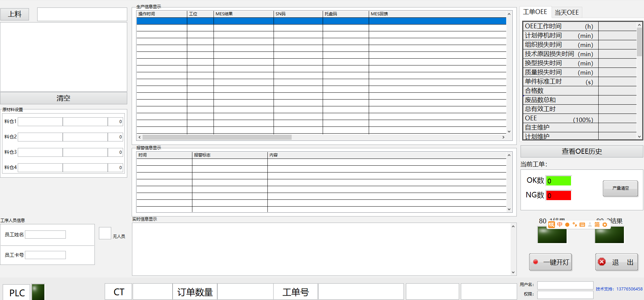Click OEE list vertical scrollbar thumb
Screen dimensions: 644x300
pos(640,42)
